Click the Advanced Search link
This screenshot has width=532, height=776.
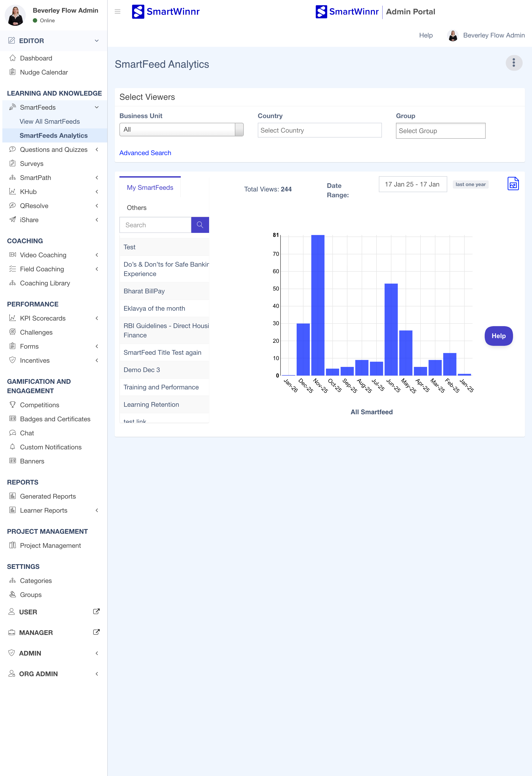(x=145, y=153)
